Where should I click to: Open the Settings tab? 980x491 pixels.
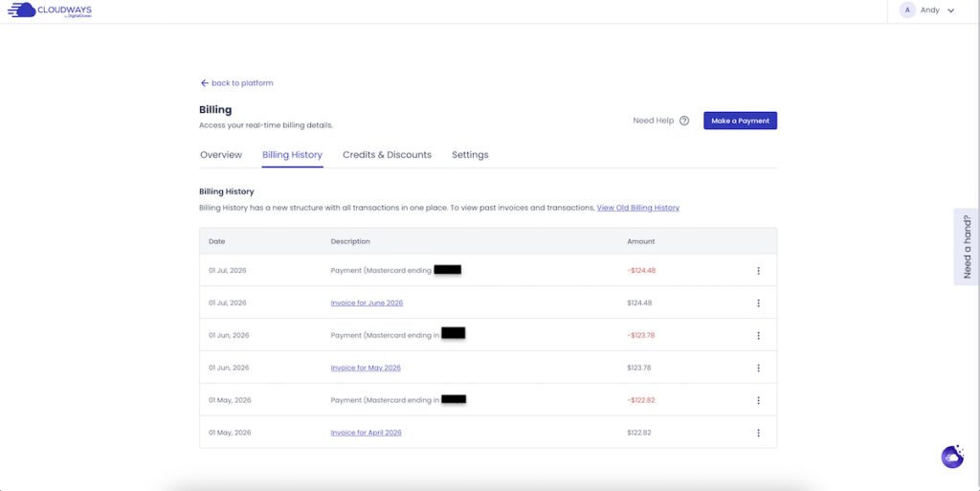[x=470, y=155]
